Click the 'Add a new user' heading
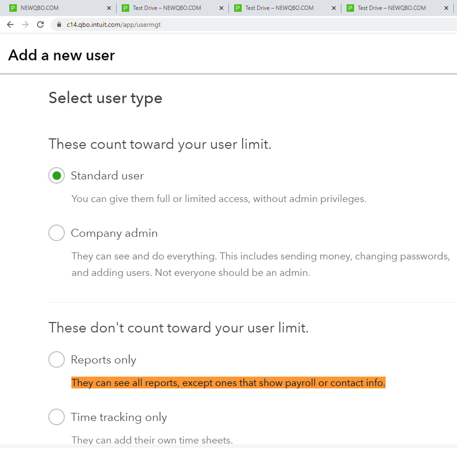The width and height of the screenshot is (457, 476). pyautogui.click(x=61, y=55)
